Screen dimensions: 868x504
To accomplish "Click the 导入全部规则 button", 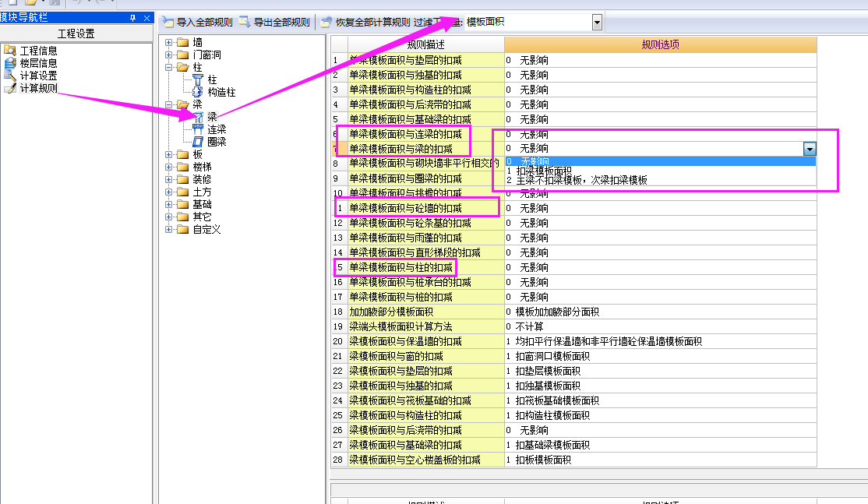I will point(198,22).
